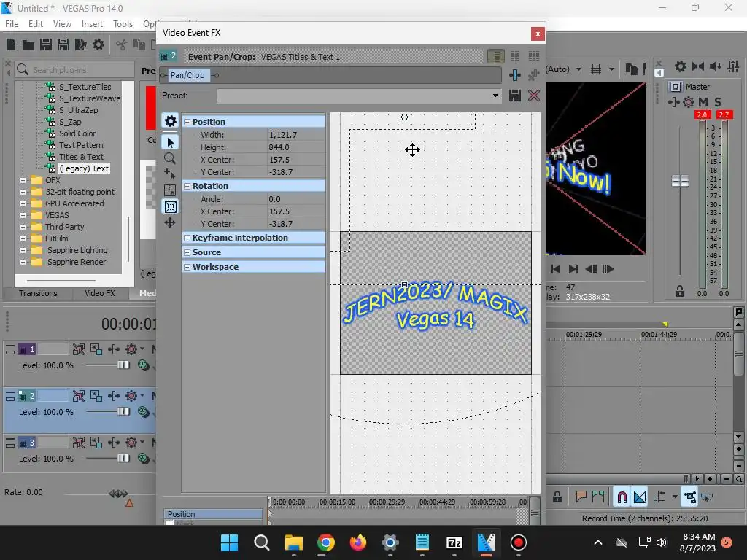Viewport: 747px width, 560px height.
Task: Open the Plug-In Chain button in Video Event FX
Action: 515,75
